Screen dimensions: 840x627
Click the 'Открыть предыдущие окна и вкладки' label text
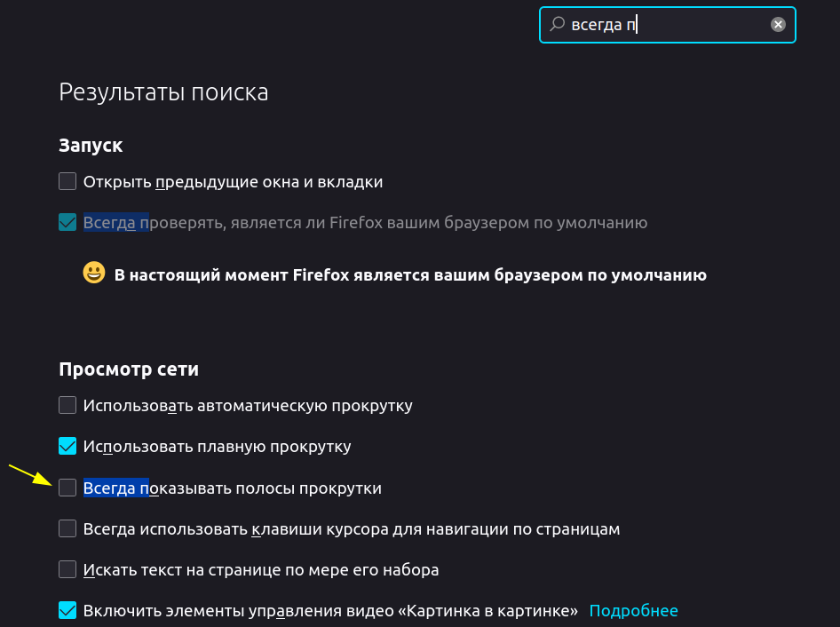[234, 182]
